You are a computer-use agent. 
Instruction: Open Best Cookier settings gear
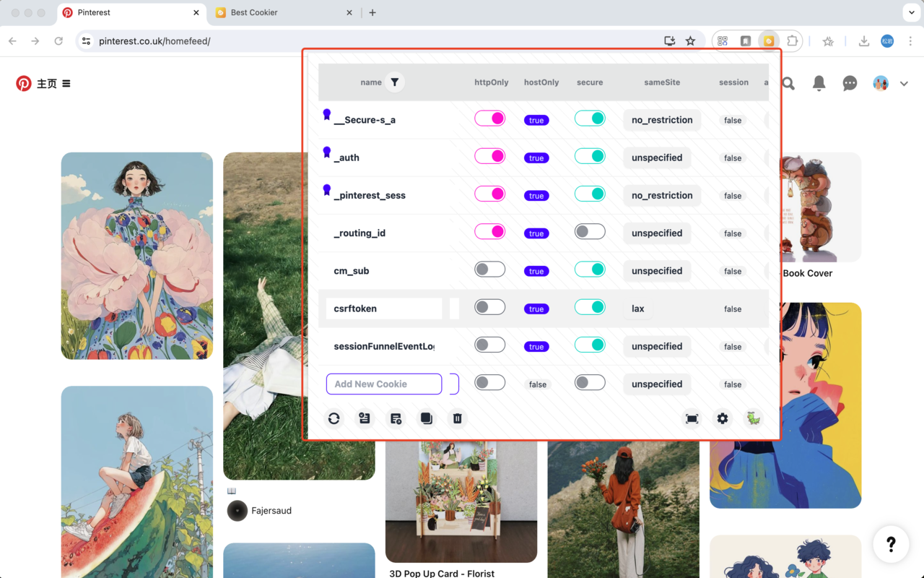(x=723, y=418)
